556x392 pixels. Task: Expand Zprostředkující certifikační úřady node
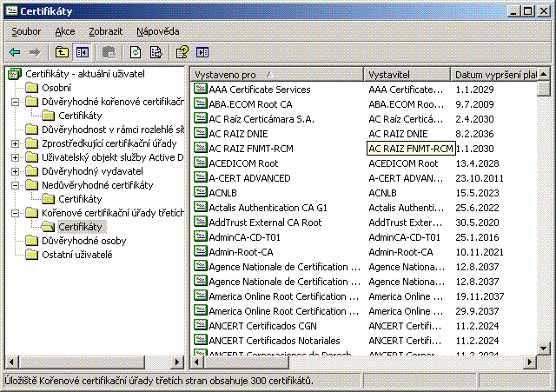[x=16, y=143]
